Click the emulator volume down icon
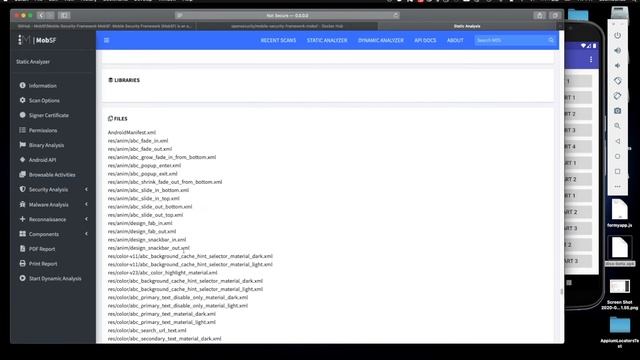640x360 pixels. click(x=618, y=66)
